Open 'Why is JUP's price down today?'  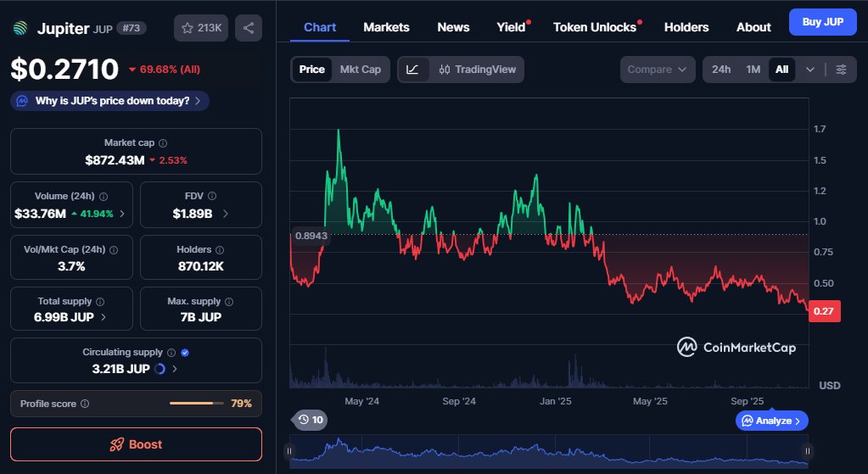coord(109,101)
